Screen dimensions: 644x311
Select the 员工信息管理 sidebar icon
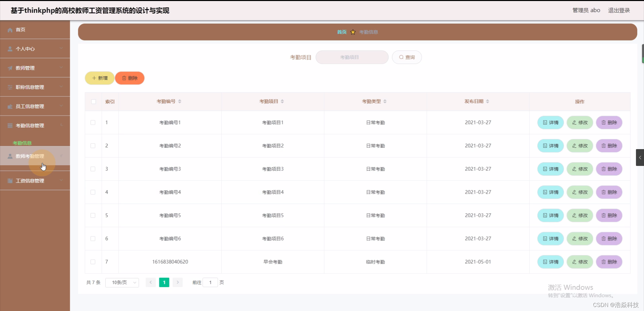point(10,106)
